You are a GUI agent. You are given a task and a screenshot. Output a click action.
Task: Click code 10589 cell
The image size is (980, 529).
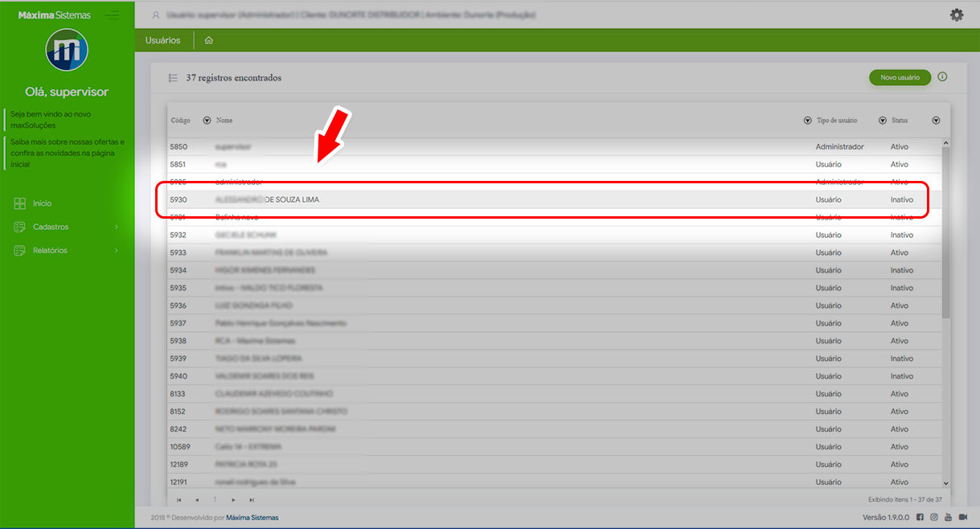[180, 447]
